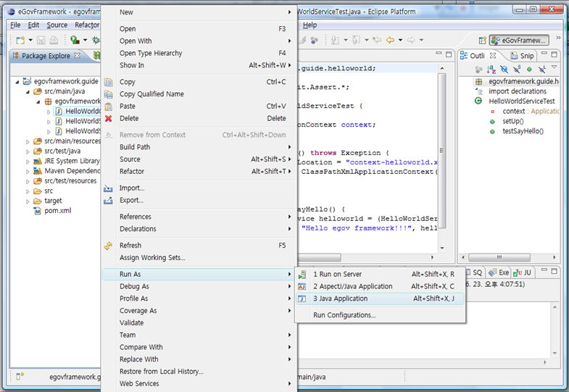Click the New wizard toolbar icon
The width and height of the screenshot is (569, 392).
tap(20, 41)
